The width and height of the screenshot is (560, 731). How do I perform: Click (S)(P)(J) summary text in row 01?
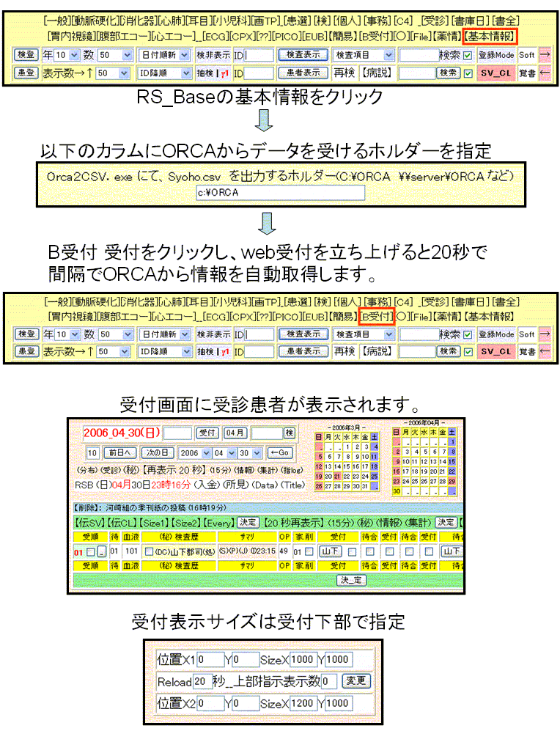point(233,551)
